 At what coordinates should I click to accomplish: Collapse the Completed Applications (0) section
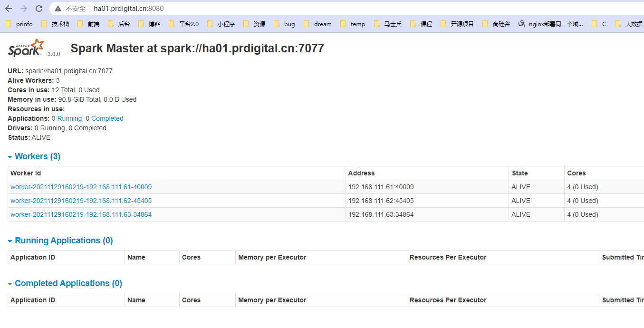tap(65, 283)
